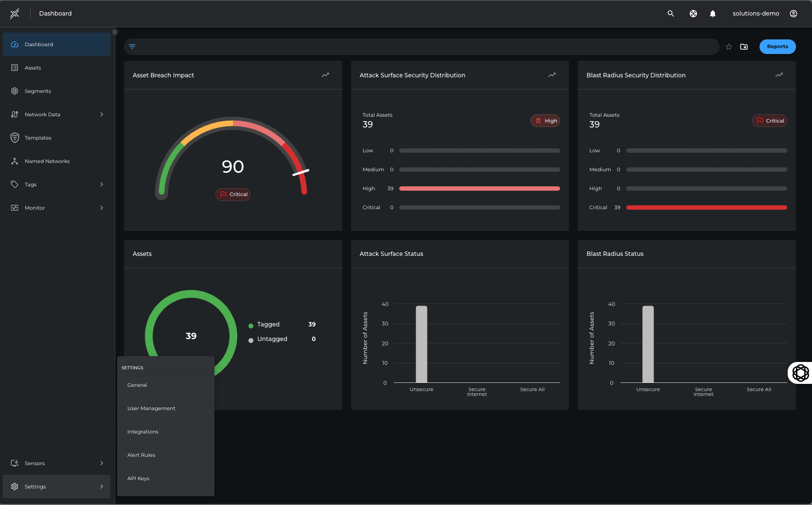Expand the Sensors sidebar menu
Viewport: 812px width, 505px height.
[102, 463]
